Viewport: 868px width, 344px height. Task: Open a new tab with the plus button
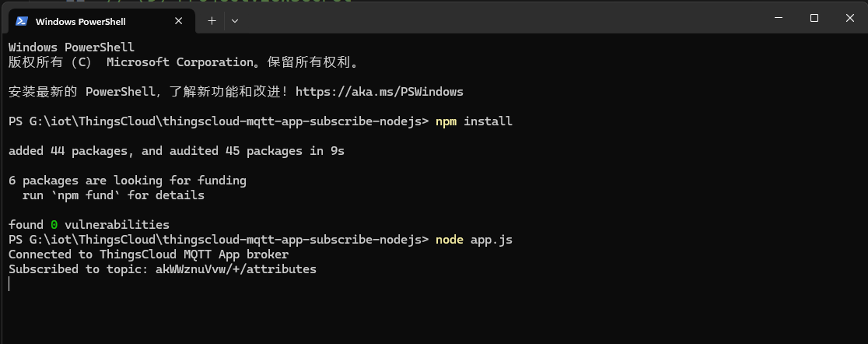(x=212, y=21)
